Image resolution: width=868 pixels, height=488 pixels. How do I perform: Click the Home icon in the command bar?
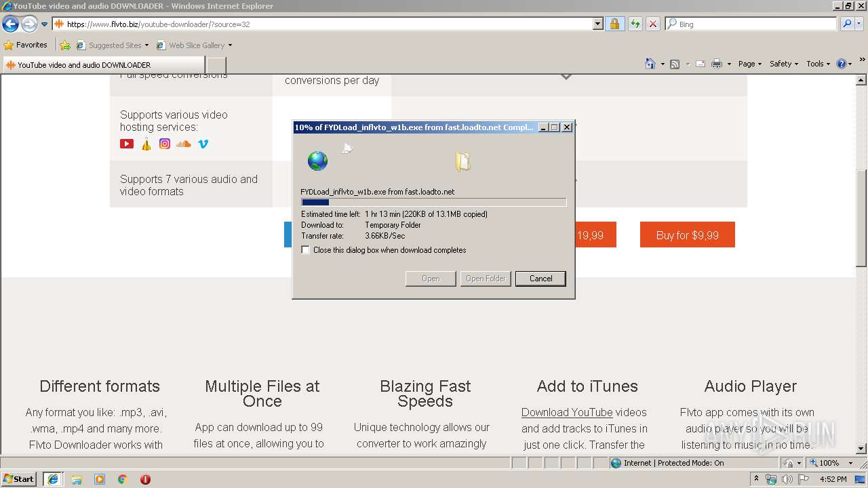(x=650, y=64)
